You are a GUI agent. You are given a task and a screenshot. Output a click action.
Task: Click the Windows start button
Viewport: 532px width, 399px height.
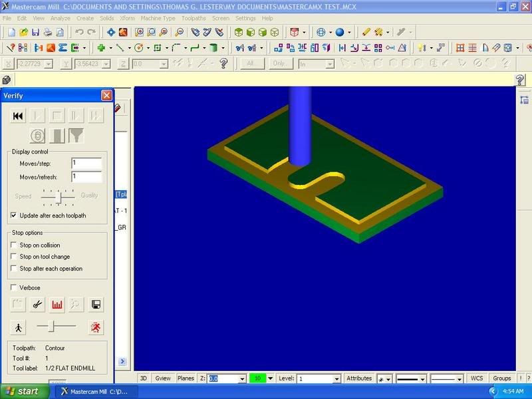(x=24, y=392)
